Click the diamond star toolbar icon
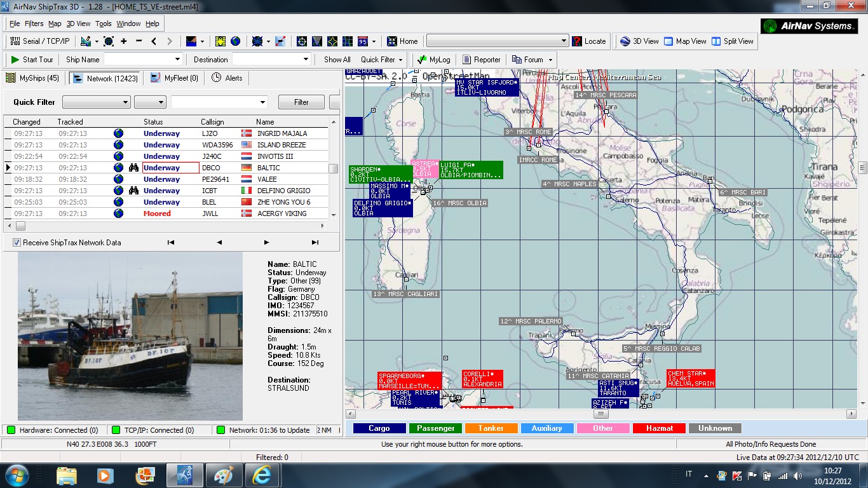This screenshot has width=868, height=488. (332, 41)
